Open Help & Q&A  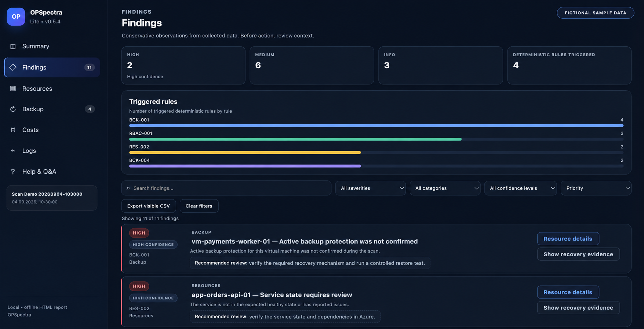(52, 171)
